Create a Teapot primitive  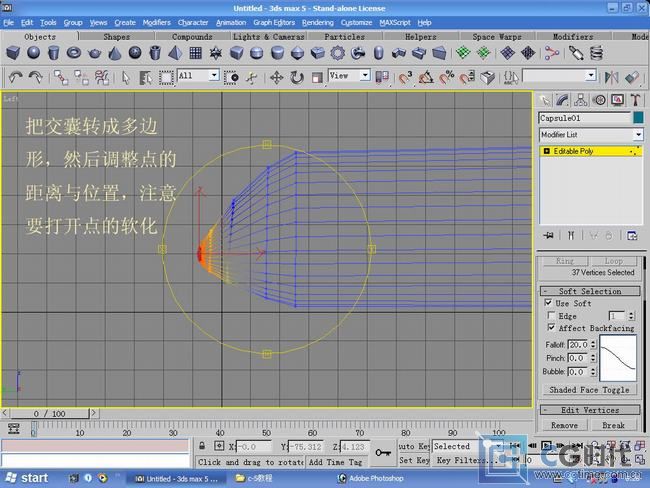tap(95, 53)
